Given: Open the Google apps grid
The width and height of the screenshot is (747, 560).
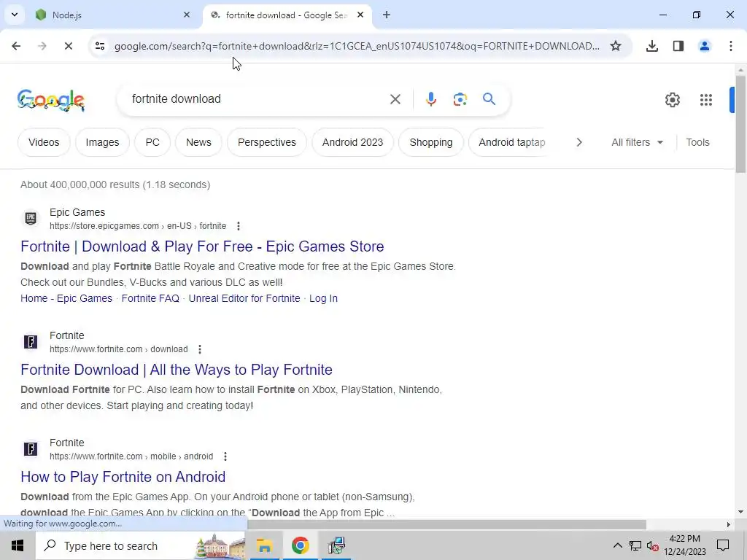Looking at the screenshot, I should click(x=705, y=99).
